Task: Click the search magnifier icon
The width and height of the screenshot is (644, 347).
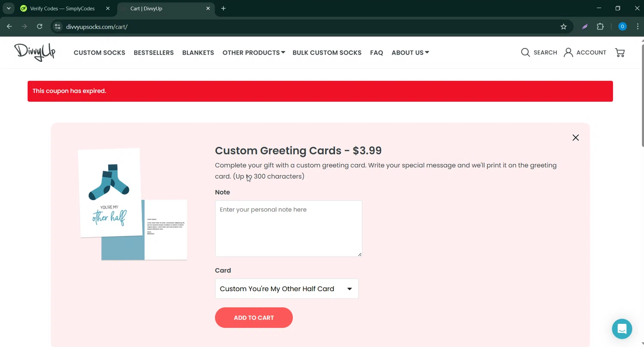Action: (526, 52)
